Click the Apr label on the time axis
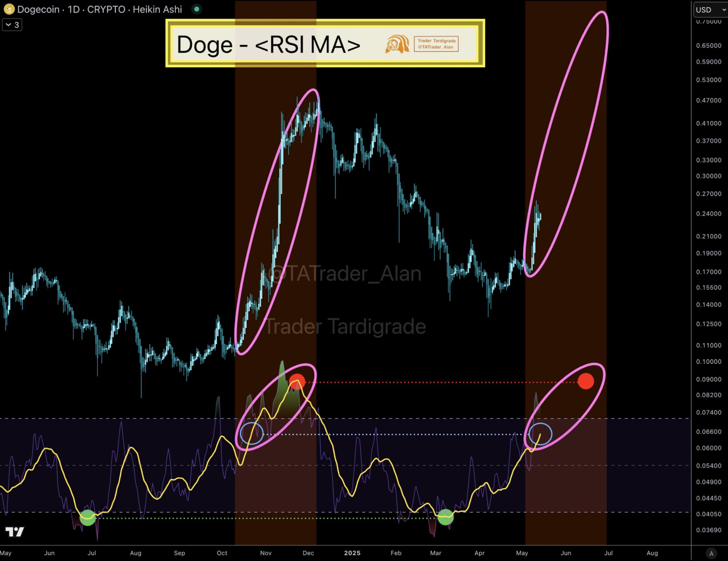 pyautogui.click(x=479, y=553)
